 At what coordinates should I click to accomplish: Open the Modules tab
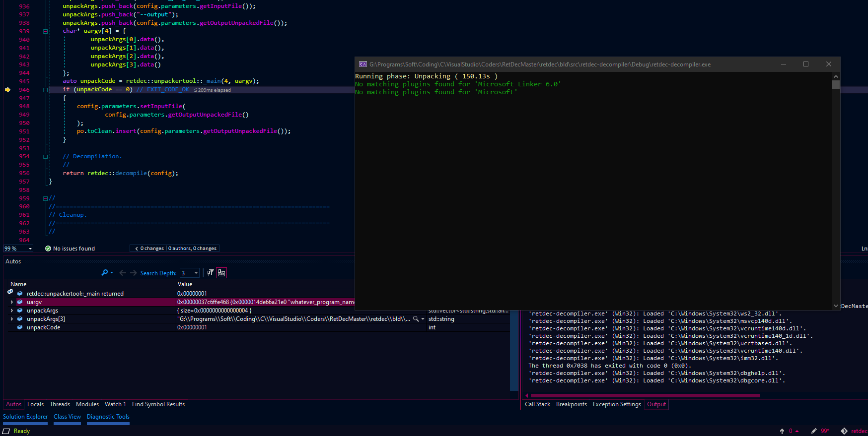click(x=87, y=404)
